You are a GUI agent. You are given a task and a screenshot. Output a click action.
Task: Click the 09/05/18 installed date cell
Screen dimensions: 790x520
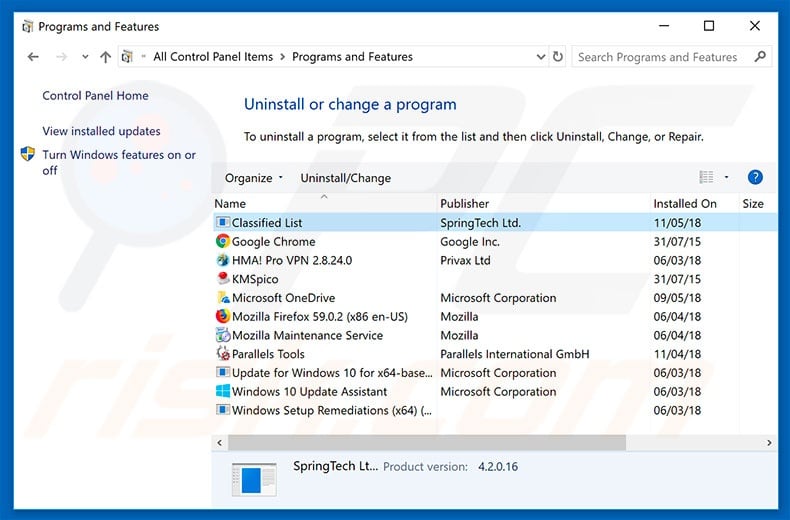click(x=677, y=297)
